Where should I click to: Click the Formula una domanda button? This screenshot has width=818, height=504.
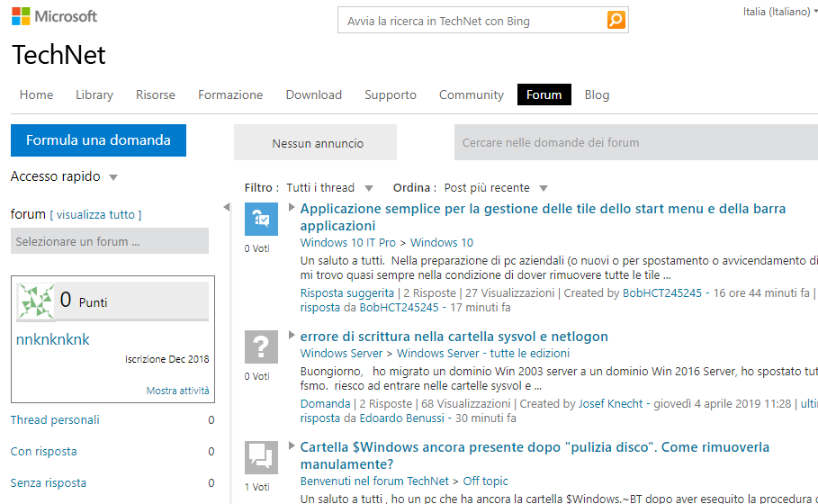[x=99, y=140]
